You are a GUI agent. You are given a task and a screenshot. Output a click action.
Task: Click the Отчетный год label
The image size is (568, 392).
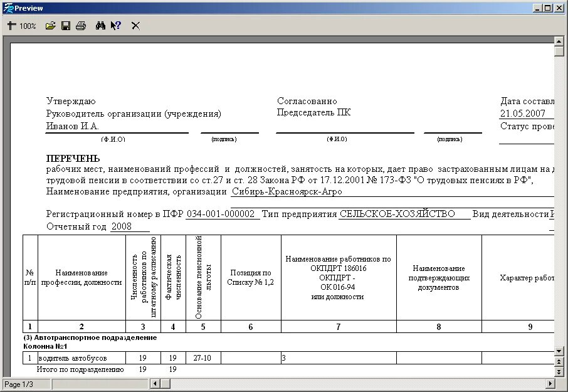click(x=76, y=226)
